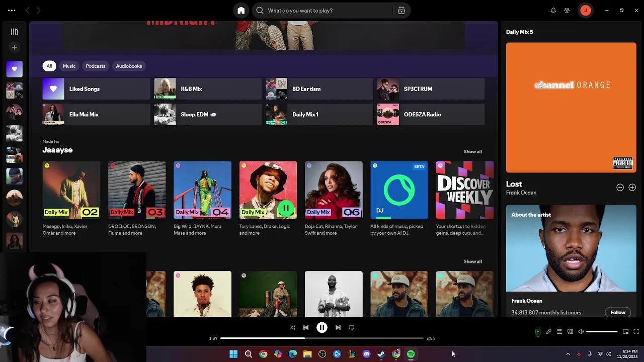Image resolution: width=644 pixels, height=362 pixels.
Task: Toggle lyrics microphone icon
Action: (549, 332)
